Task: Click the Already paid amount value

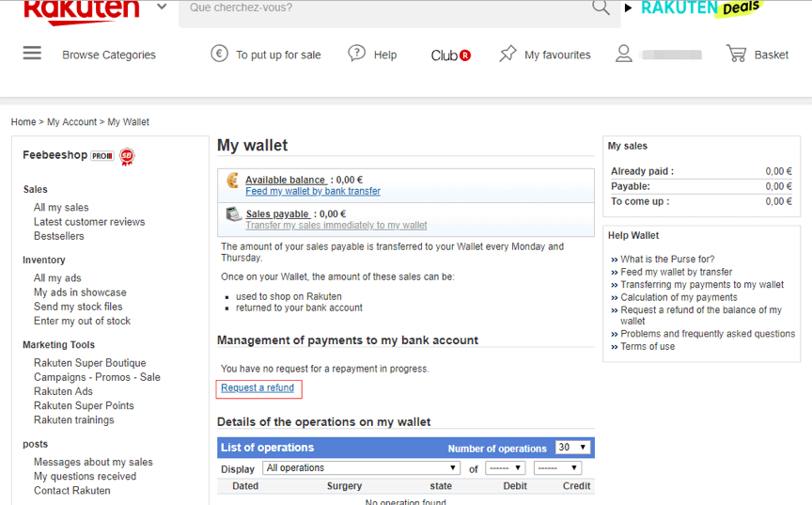Action: coord(778,171)
